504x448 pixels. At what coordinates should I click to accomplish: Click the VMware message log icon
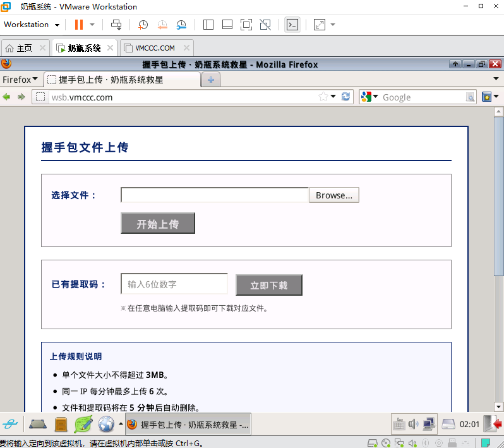pyautogui.click(x=485, y=443)
